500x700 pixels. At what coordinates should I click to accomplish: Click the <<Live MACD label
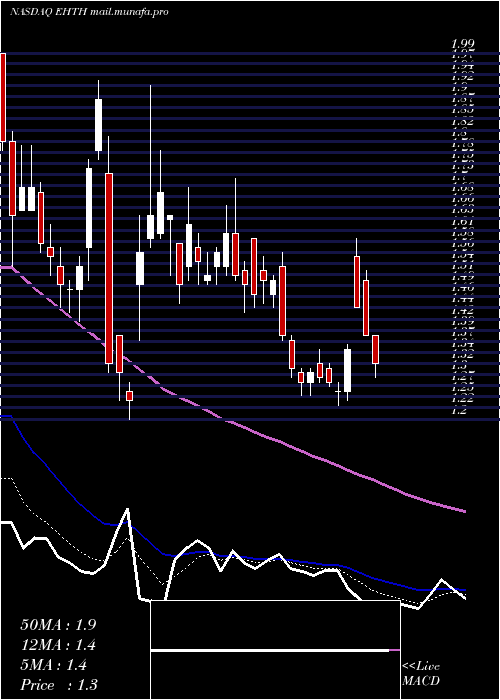tap(421, 674)
